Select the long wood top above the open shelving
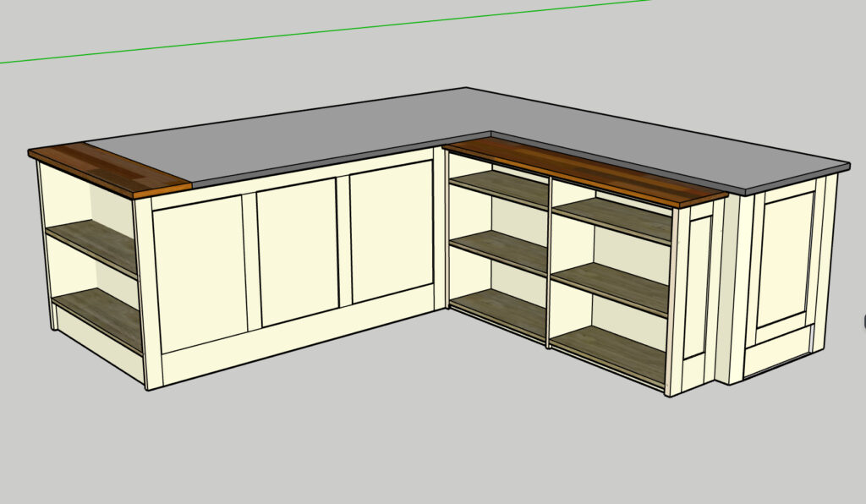Image resolution: width=866 pixels, height=504 pixels. 584,171
